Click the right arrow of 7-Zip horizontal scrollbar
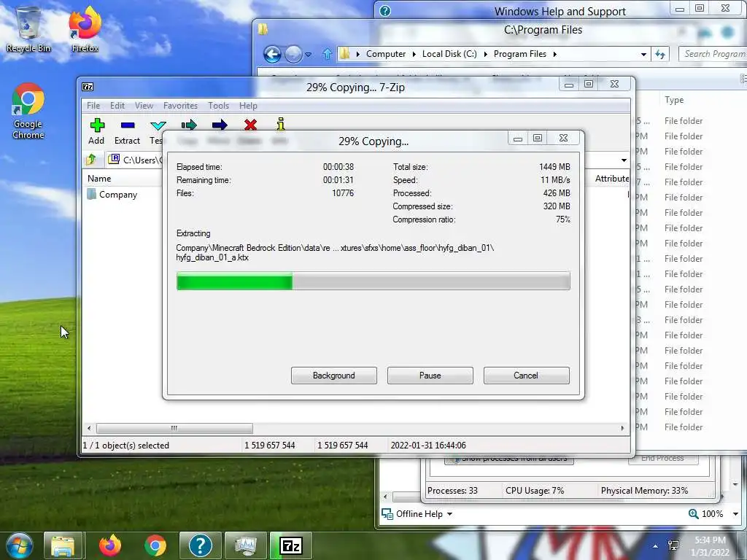747x560 pixels. pos(622,428)
